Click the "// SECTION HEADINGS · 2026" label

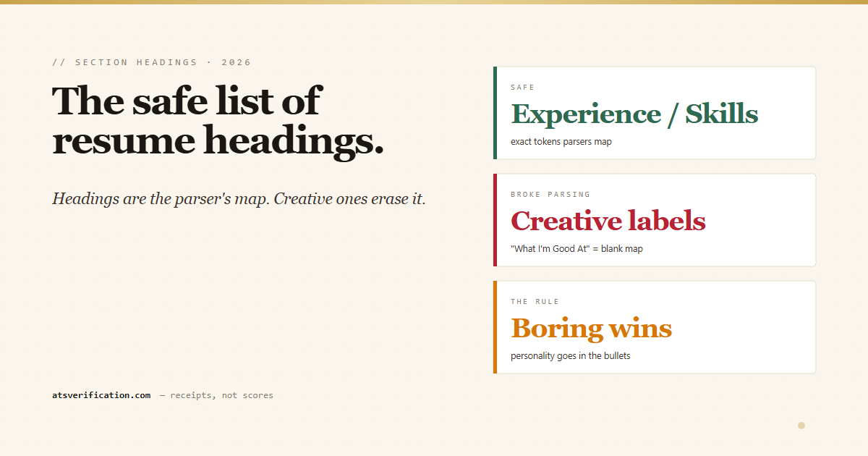point(152,62)
